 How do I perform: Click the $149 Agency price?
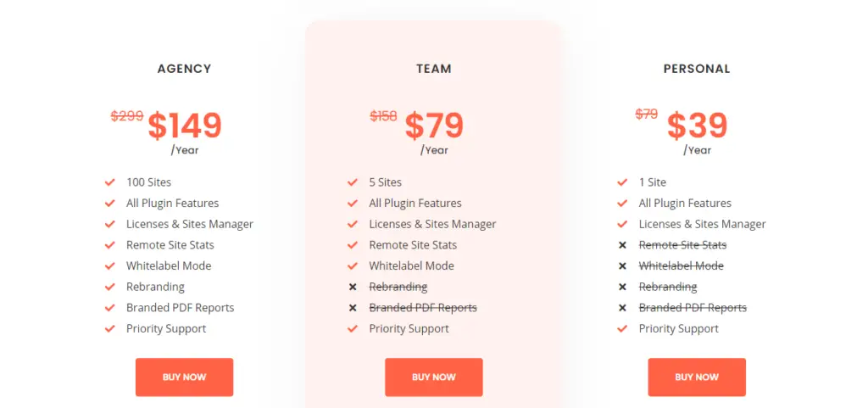(185, 126)
